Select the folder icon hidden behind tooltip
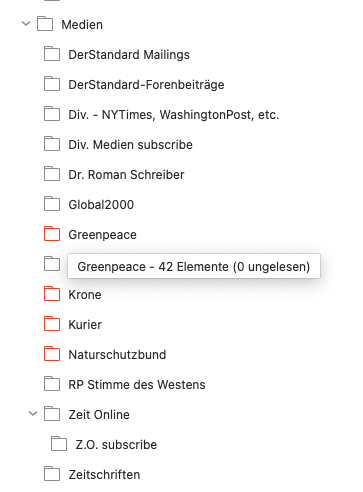Viewport: 363px width, 492px height. tap(52, 264)
